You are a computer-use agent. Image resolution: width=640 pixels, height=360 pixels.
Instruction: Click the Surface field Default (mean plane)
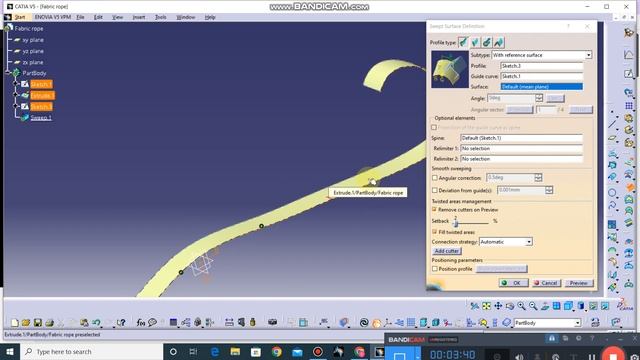coord(542,87)
